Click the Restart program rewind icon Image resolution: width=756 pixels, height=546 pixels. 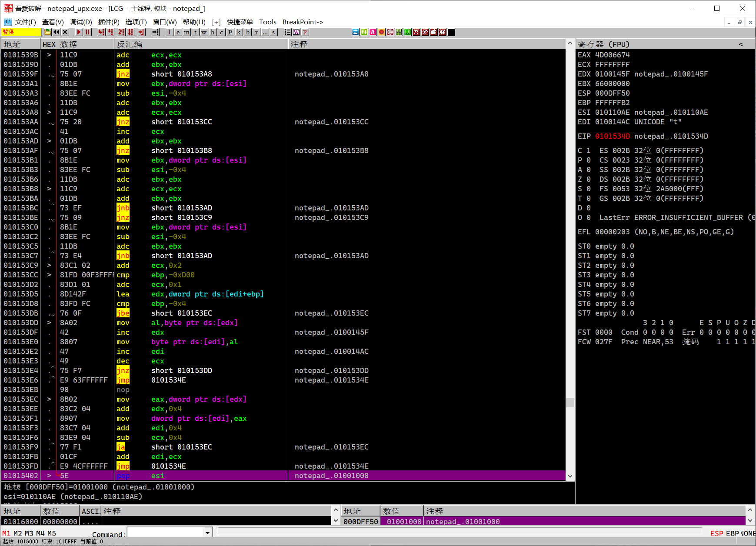[x=57, y=32]
